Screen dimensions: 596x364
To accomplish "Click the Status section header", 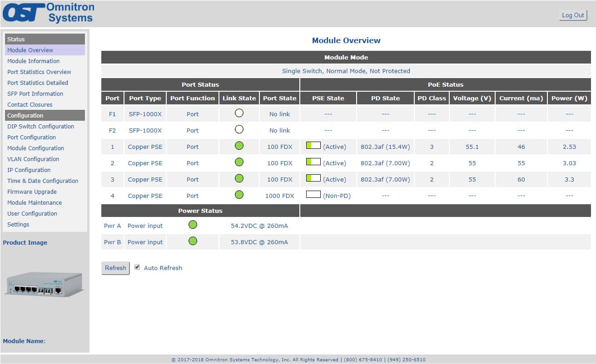I will coord(45,39).
